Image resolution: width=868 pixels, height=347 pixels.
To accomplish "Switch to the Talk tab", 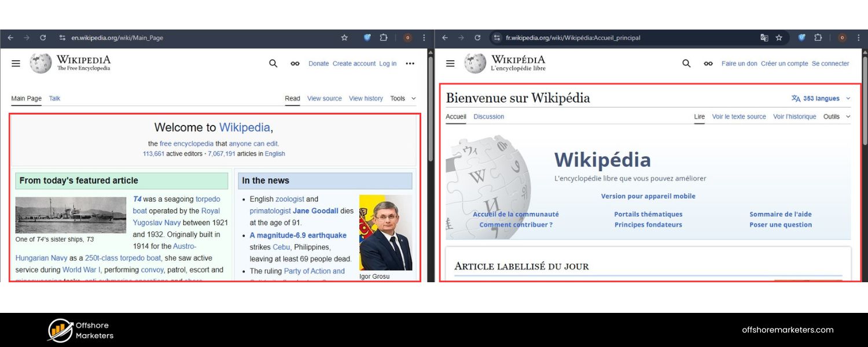I will tap(54, 98).
